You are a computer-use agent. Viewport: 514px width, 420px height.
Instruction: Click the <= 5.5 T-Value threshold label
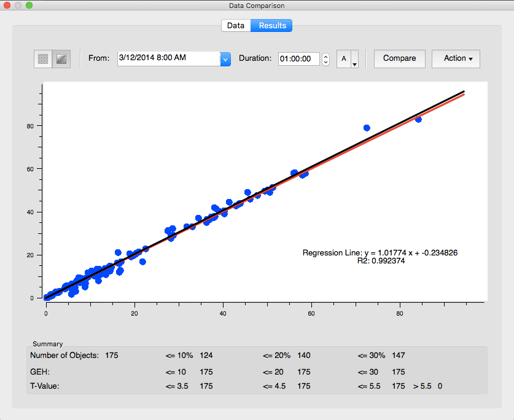(x=369, y=386)
